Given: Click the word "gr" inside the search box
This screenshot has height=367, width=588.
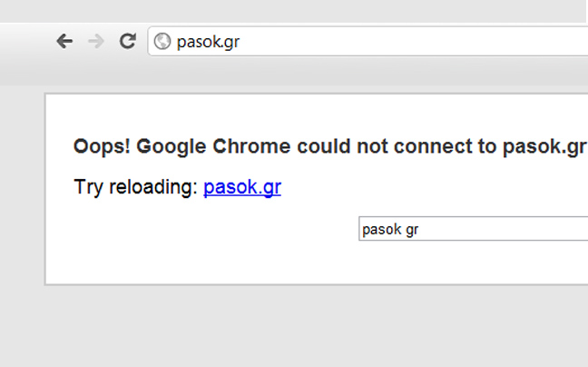Looking at the screenshot, I should pos(412,230).
